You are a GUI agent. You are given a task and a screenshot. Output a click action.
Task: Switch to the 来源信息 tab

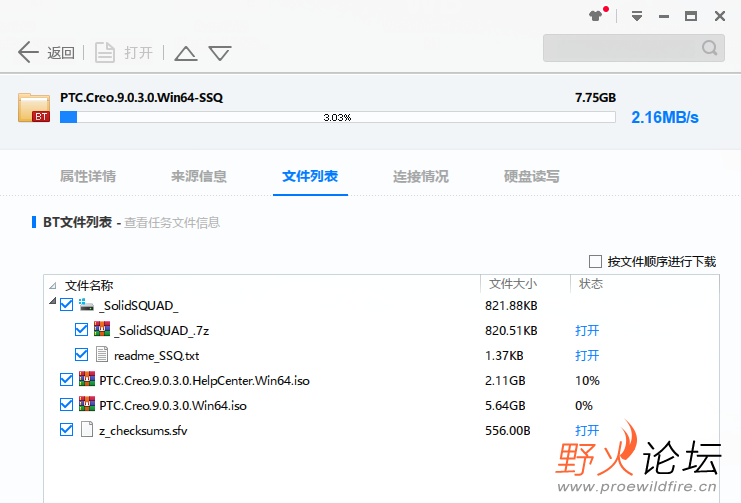point(199,176)
